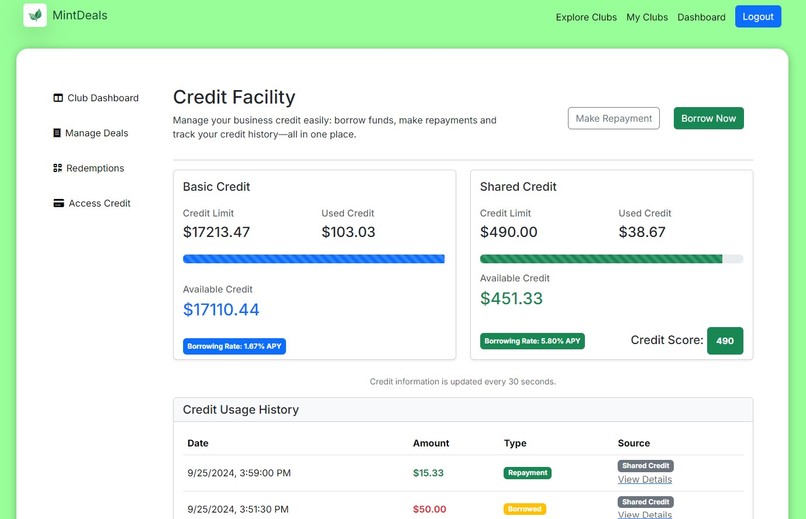Click the MintDeals leaf logo icon

click(35, 15)
